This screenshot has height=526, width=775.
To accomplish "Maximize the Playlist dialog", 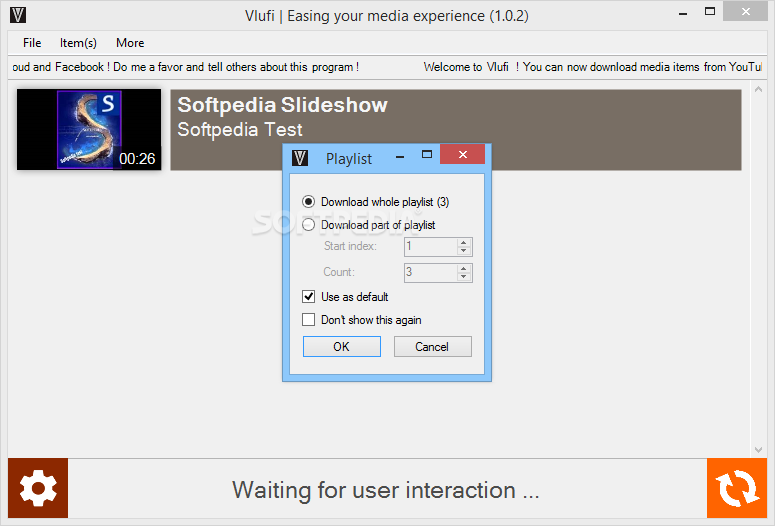I will point(427,154).
